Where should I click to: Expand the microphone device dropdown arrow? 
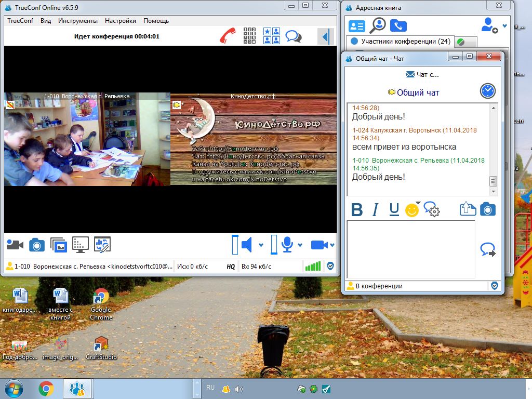300,245
